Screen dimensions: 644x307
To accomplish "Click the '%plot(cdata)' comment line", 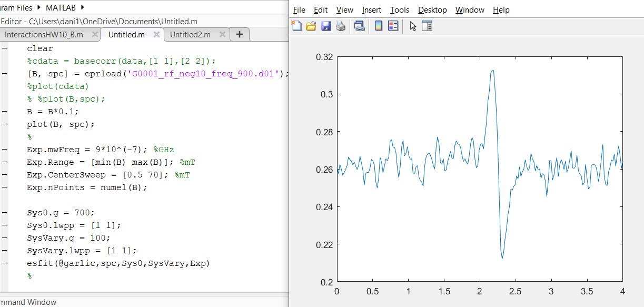I will 58,86.
